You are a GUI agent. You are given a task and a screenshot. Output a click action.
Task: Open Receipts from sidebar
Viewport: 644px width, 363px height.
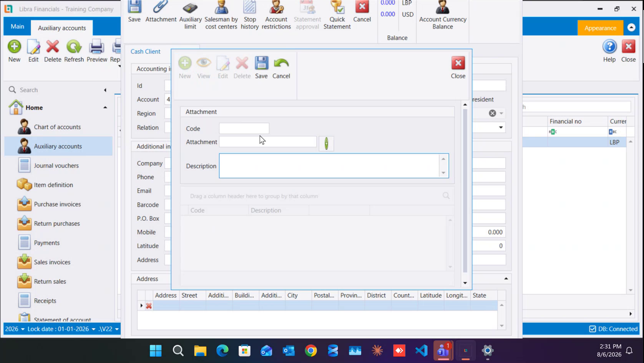coord(45,301)
